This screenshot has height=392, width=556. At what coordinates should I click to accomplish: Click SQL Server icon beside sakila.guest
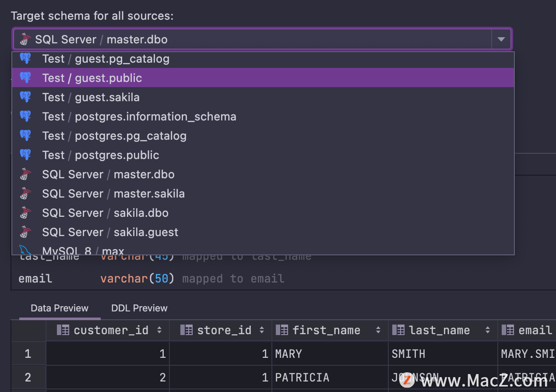(x=25, y=232)
